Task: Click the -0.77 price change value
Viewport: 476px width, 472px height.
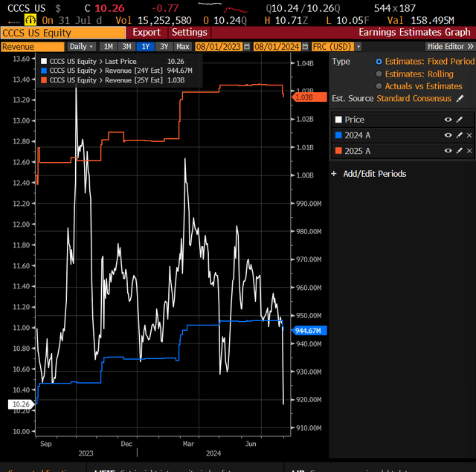Action: tap(165, 8)
